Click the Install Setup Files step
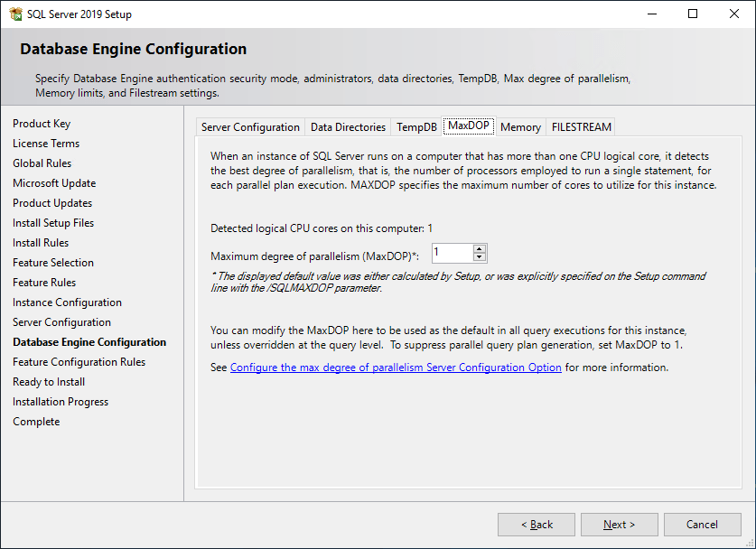 point(53,223)
